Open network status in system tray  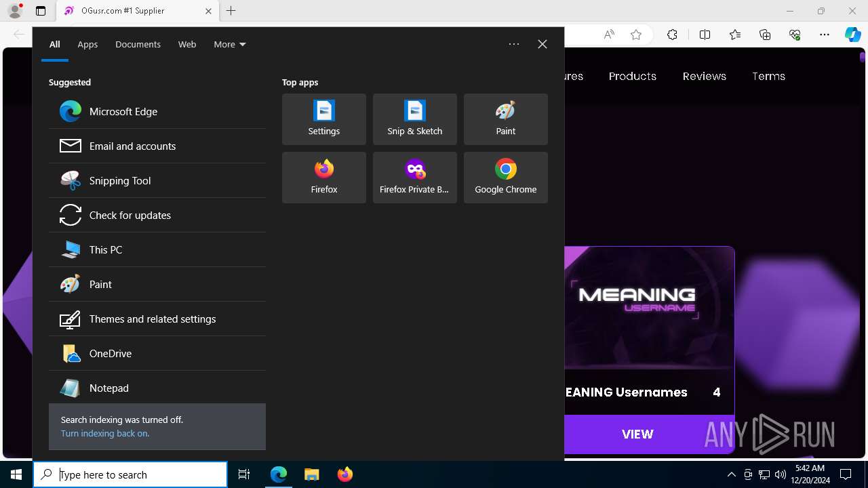point(764,474)
